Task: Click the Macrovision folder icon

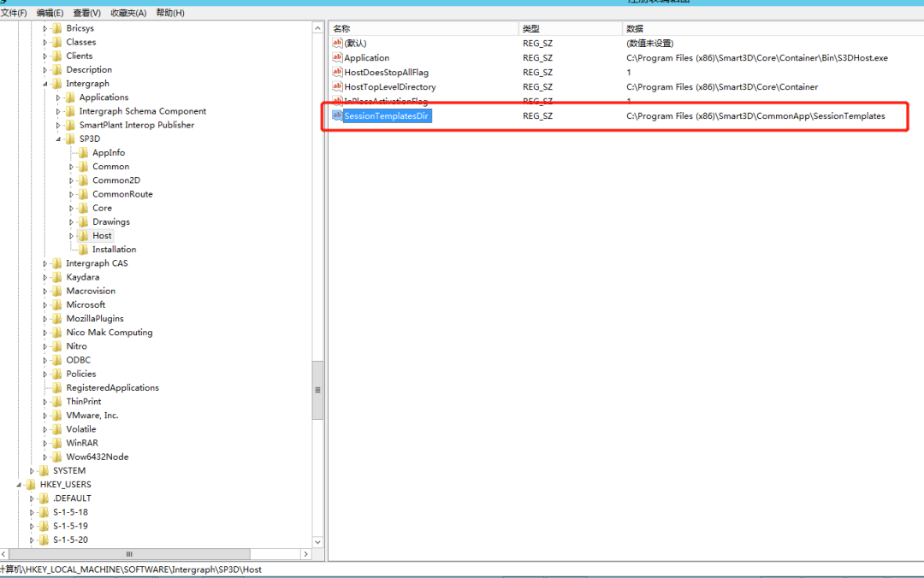Action: pyautogui.click(x=56, y=291)
